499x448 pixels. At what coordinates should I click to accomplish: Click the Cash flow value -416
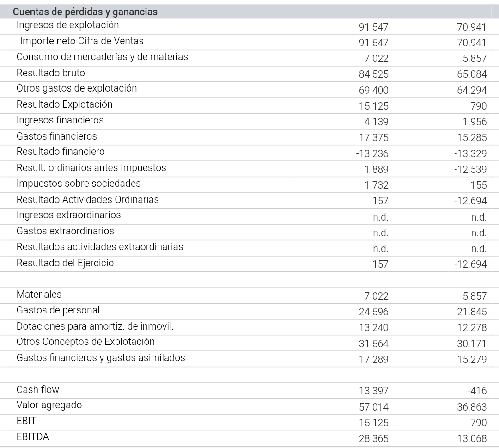477,391
